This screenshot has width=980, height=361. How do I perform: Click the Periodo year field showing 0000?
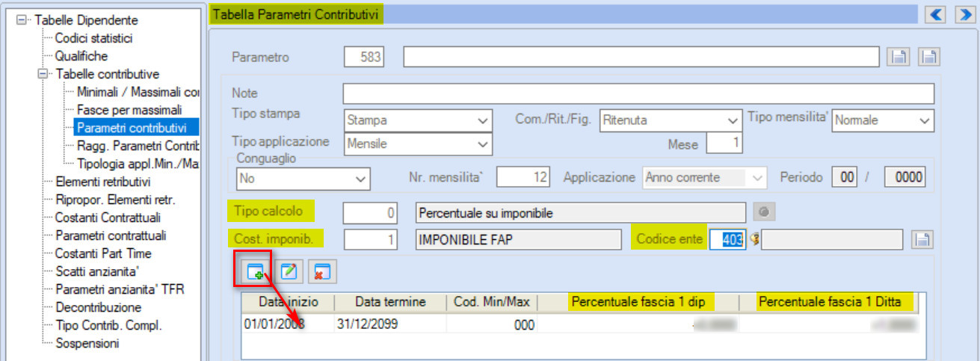point(905,178)
